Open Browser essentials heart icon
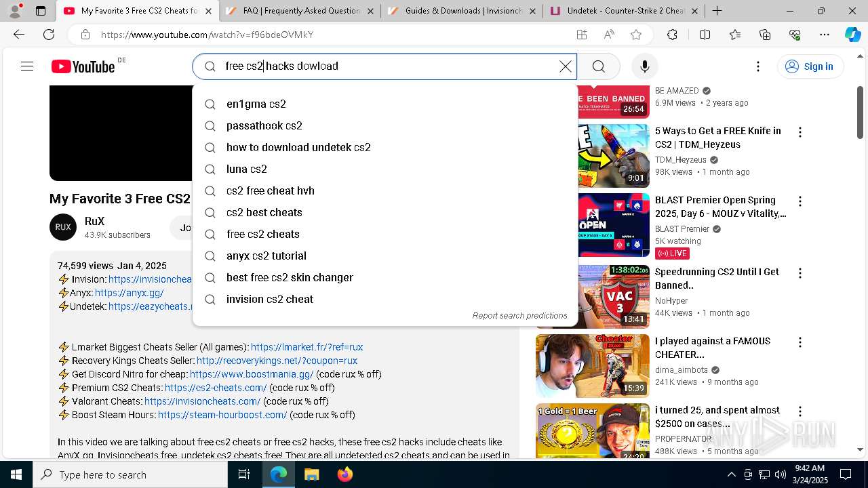868x488 pixels. coord(795,35)
